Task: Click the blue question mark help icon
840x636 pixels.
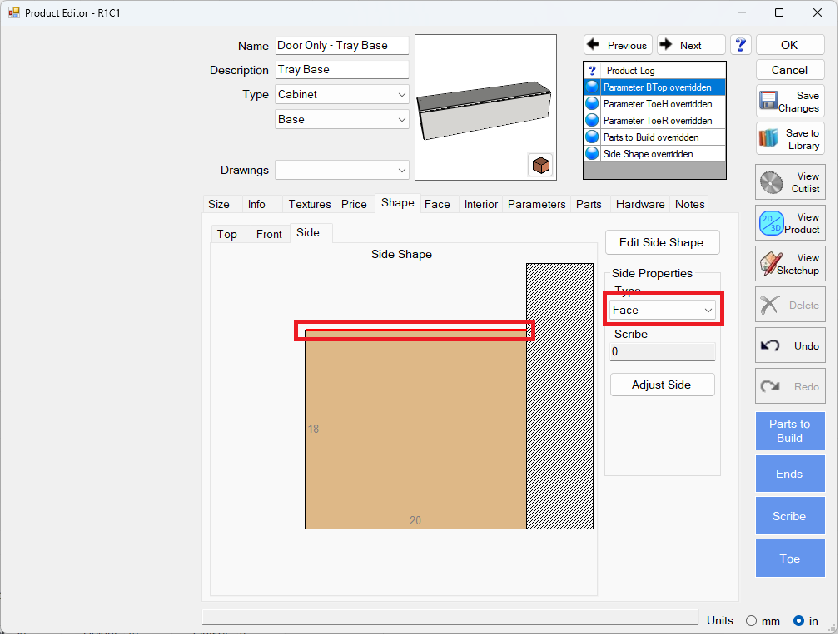Action: tap(741, 45)
